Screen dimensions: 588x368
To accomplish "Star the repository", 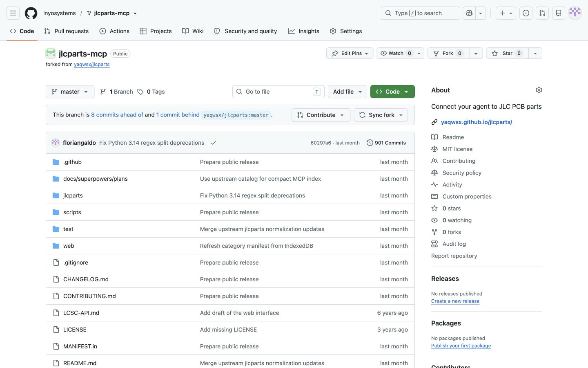I will point(507,53).
